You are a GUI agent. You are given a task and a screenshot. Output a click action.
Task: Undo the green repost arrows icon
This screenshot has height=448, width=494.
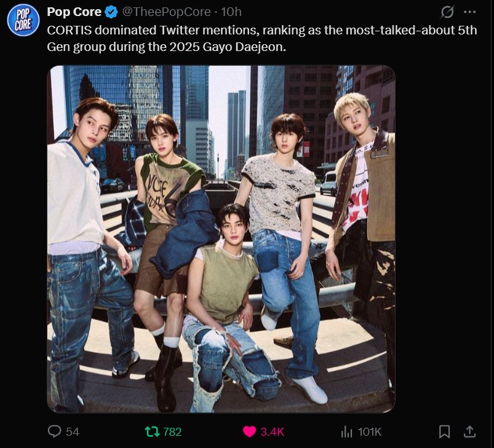coord(151,431)
